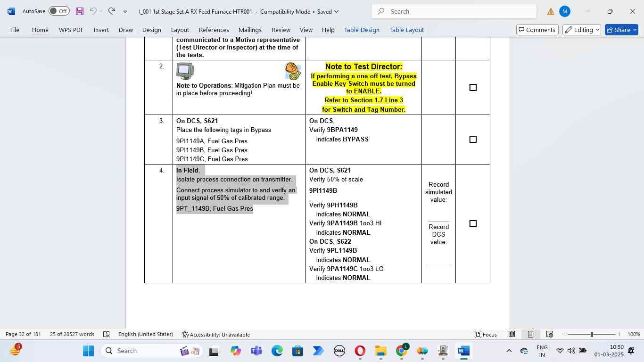The height and width of the screenshot is (362, 644).
Task: Show hidden system tray icons chevron
Action: 509,351
